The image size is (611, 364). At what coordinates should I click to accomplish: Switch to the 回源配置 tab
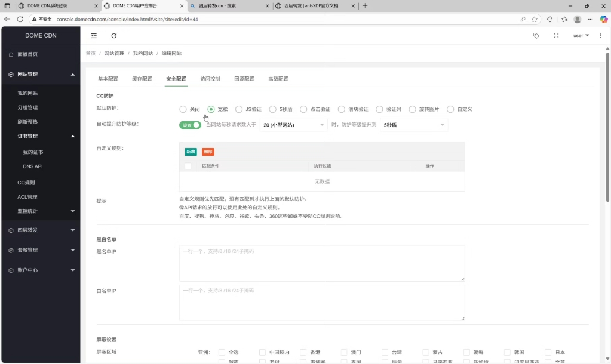click(x=243, y=78)
